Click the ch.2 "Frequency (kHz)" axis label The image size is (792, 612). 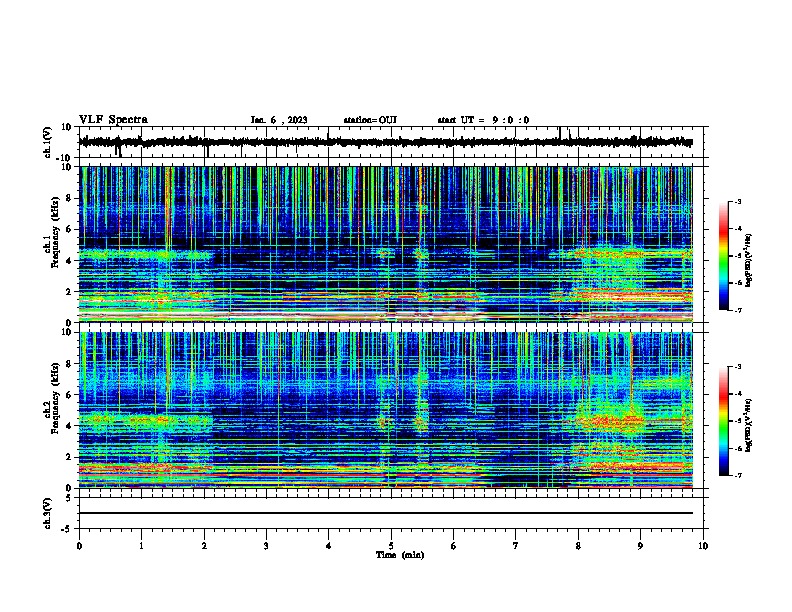[x=55, y=398]
